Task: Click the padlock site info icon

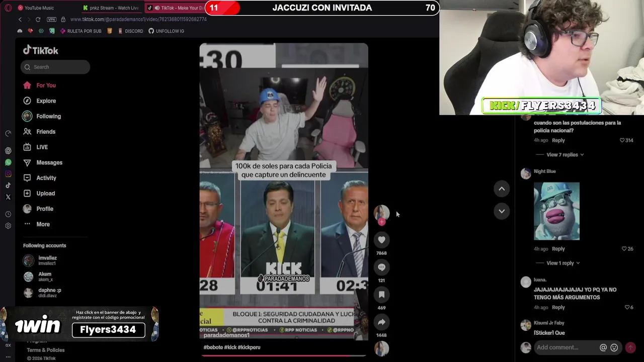Action: [63, 19]
